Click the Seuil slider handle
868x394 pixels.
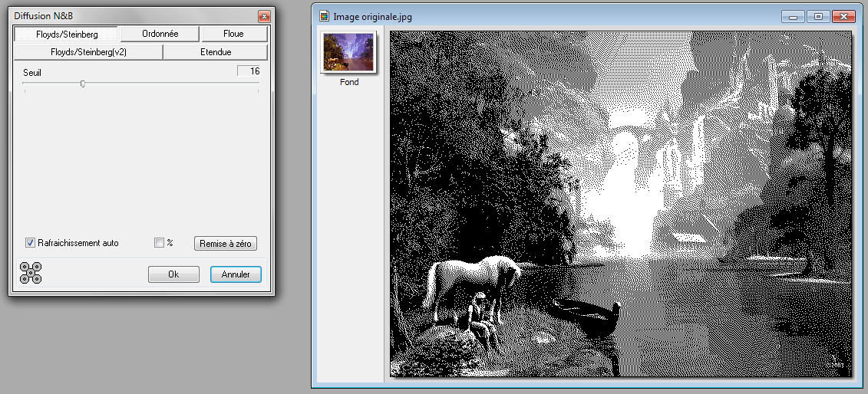82,84
